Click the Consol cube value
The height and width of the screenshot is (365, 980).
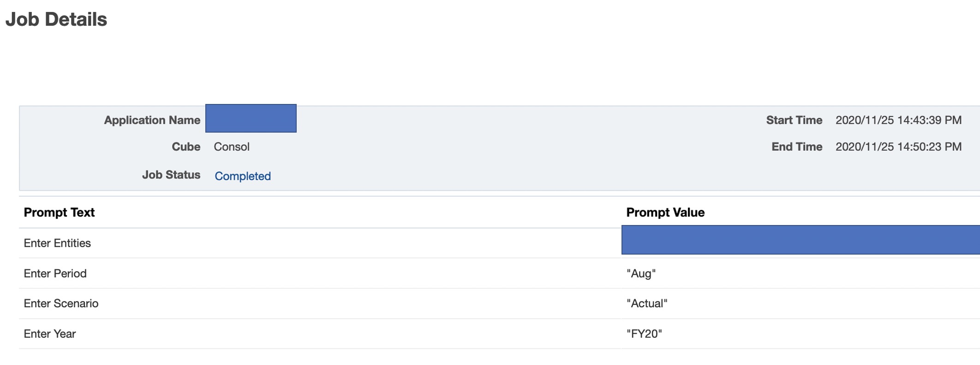tap(232, 147)
